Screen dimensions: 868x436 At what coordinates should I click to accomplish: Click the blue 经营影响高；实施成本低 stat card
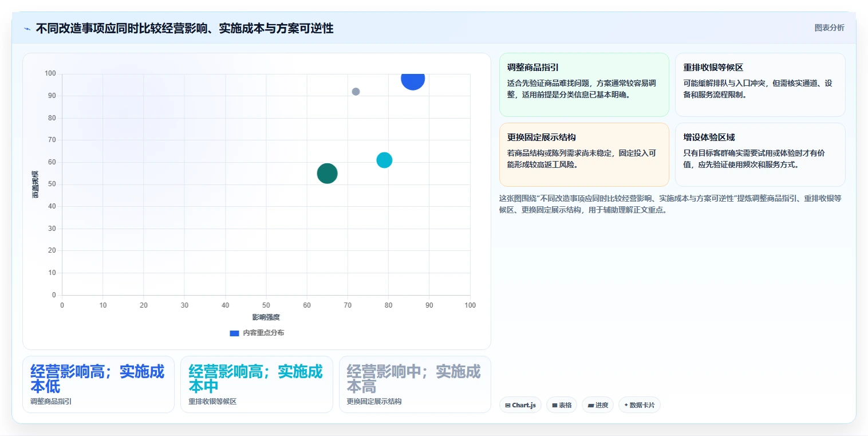[98, 384]
